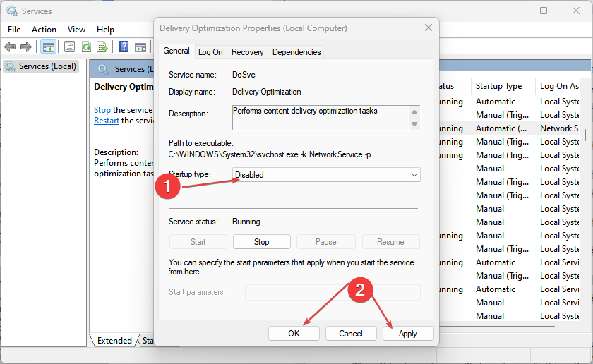
Task: Click the Refresh toolbar icon
Action: pyautogui.click(x=86, y=47)
